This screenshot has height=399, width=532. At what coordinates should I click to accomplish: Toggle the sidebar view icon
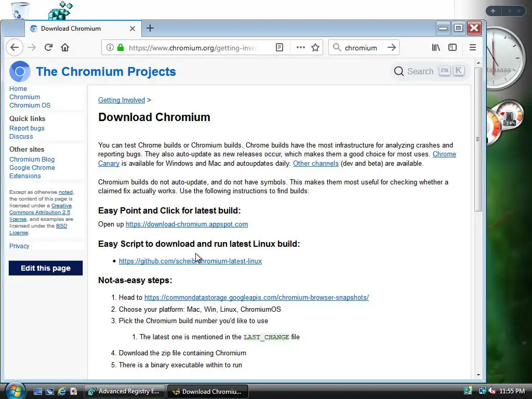click(x=453, y=47)
